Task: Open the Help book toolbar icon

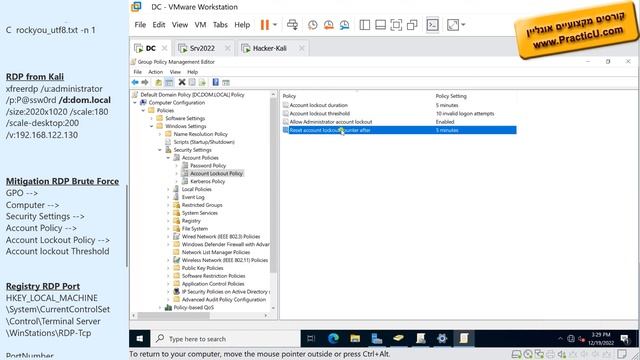Action: [x=216, y=82]
